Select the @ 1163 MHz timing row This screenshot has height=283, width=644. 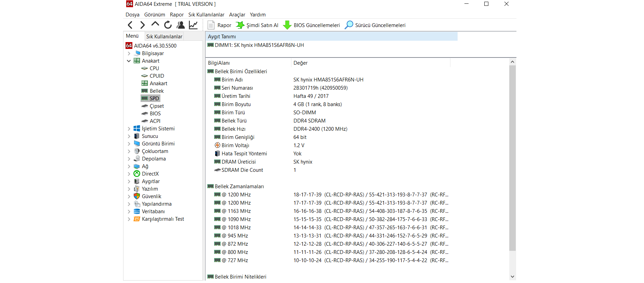pyautogui.click(x=328, y=211)
